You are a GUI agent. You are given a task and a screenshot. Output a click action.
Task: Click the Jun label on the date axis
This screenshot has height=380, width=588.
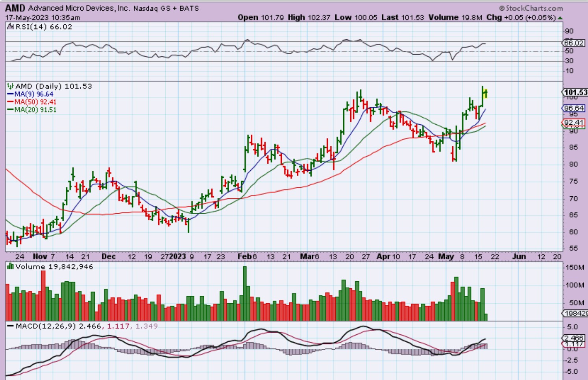click(x=519, y=256)
